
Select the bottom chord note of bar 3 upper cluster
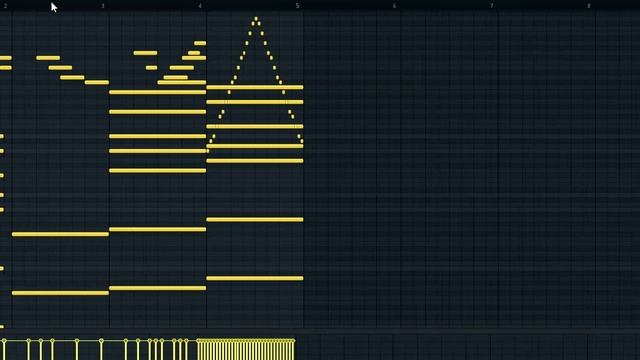click(158, 171)
